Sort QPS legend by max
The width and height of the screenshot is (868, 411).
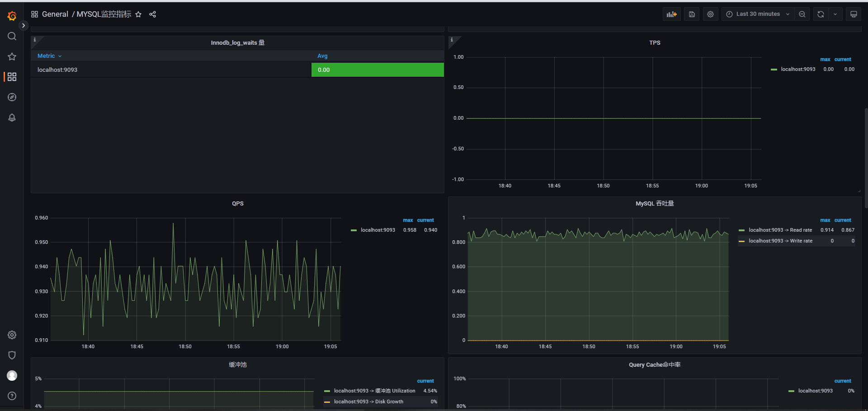tap(408, 220)
